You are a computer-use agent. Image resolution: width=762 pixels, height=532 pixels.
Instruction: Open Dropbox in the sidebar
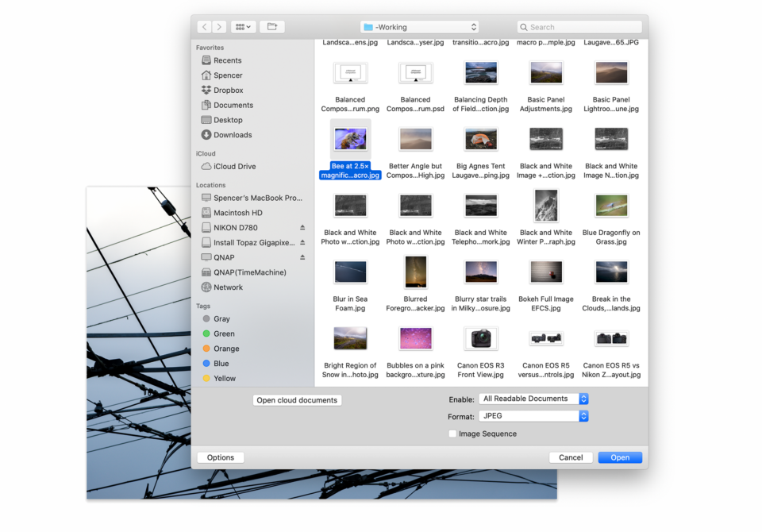click(228, 91)
